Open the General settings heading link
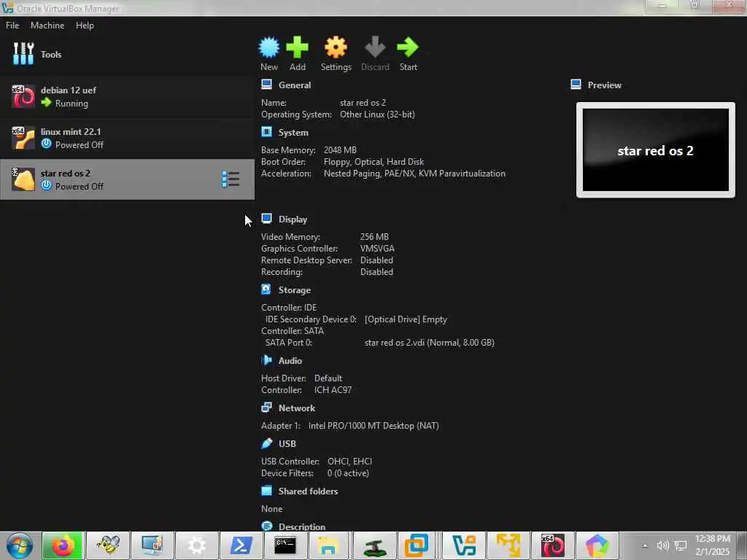 click(x=295, y=85)
